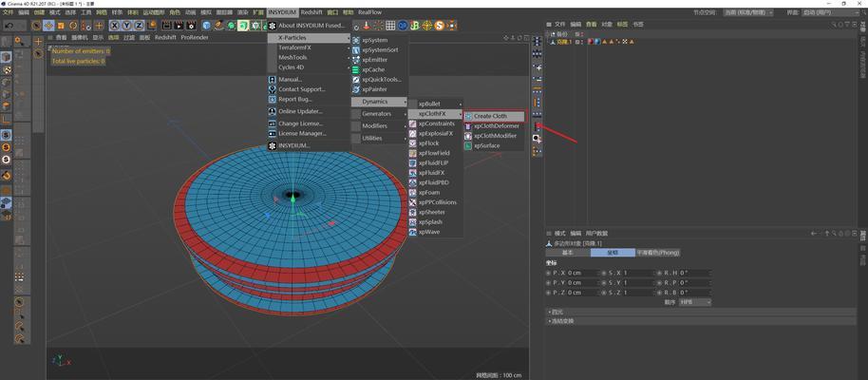Click the R . B rotation field
The image size is (868, 380).
point(693,293)
